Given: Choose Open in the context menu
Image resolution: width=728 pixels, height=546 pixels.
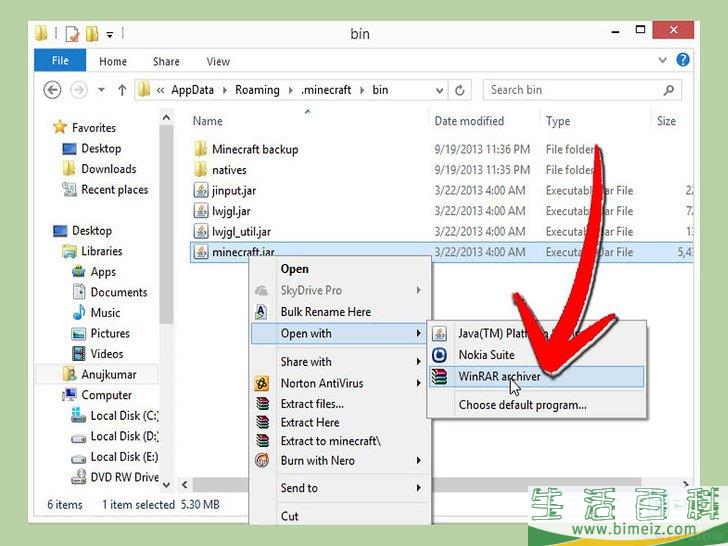Looking at the screenshot, I should (294, 269).
